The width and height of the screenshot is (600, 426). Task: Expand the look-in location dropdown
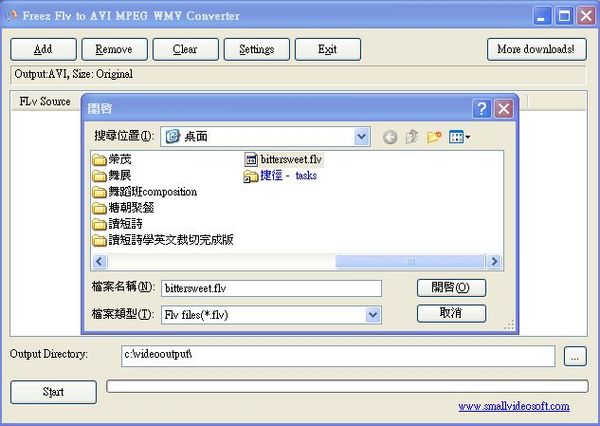coord(362,136)
